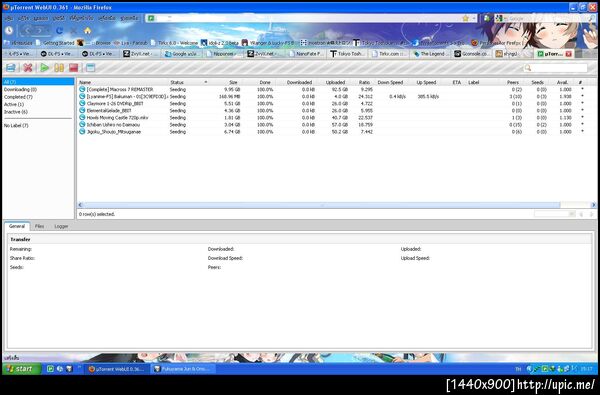Switch to µTorrent WebUI taskbar button
The width and height of the screenshot is (600, 395).
tap(116, 369)
